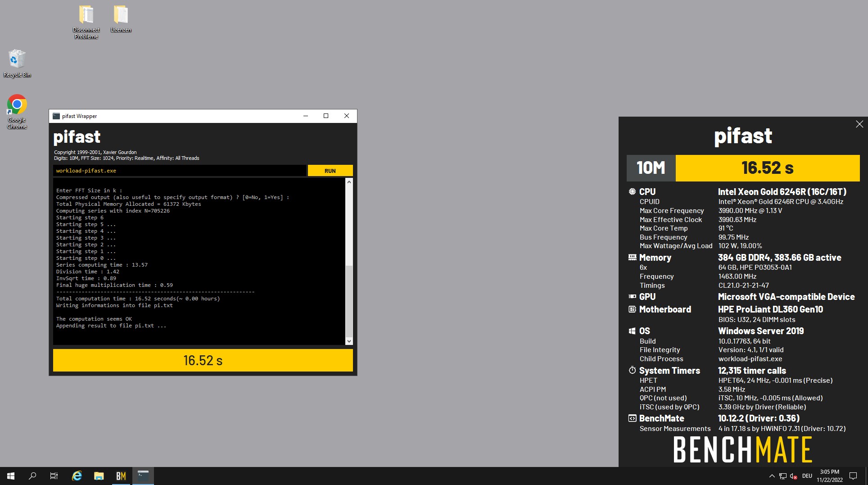Image resolution: width=868 pixels, height=485 pixels.
Task: Click the CPU chip icon in BenchMate panel
Action: coord(632,191)
